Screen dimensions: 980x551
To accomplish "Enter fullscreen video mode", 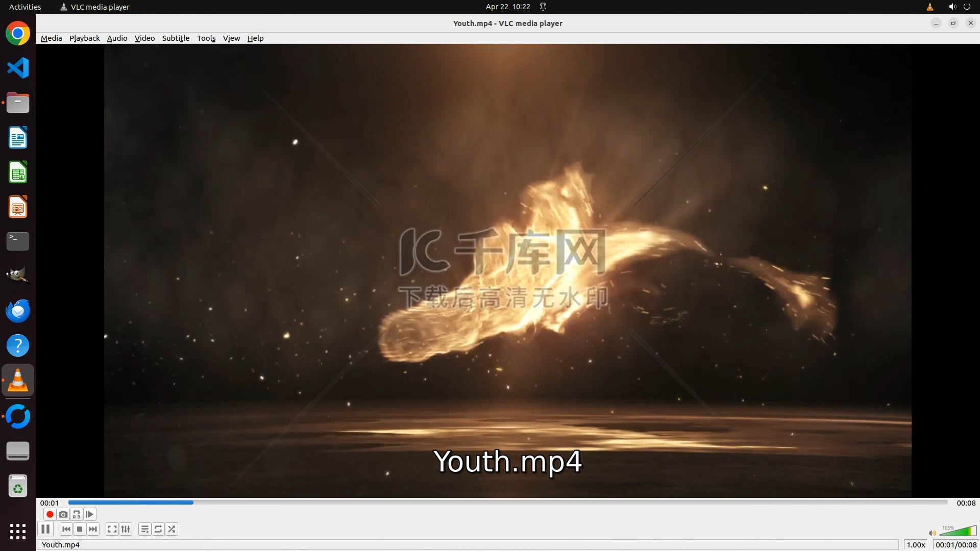I will point(112,529).
